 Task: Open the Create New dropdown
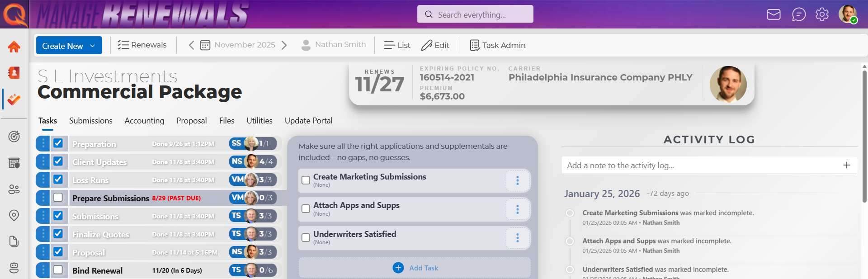[69, 46]
